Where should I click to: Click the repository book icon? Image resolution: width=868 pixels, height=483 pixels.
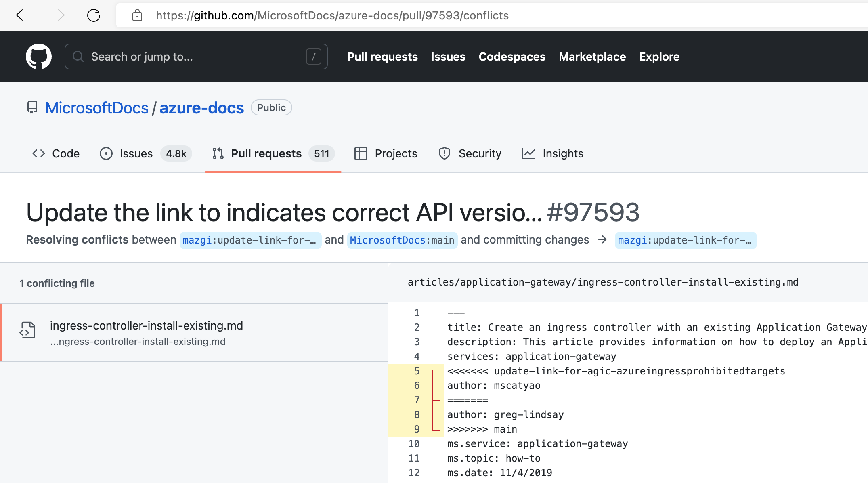[32, 108]
